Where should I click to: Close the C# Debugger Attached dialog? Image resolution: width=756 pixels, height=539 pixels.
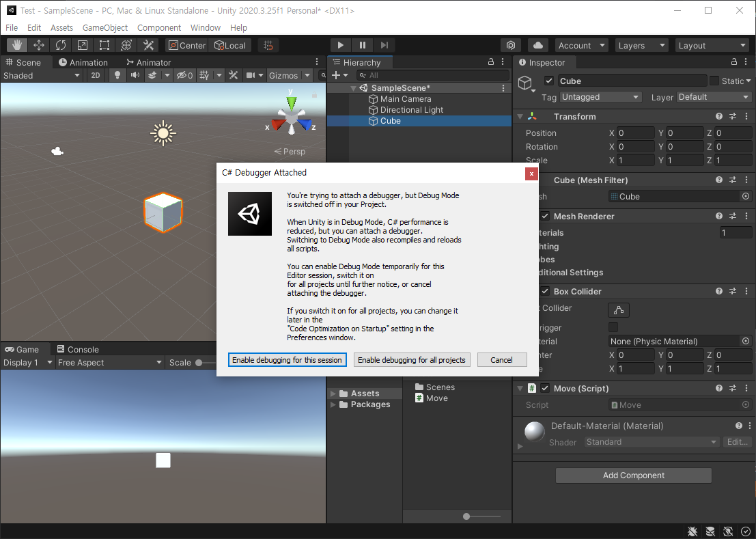pyautogui.click(x=531, y=174)
